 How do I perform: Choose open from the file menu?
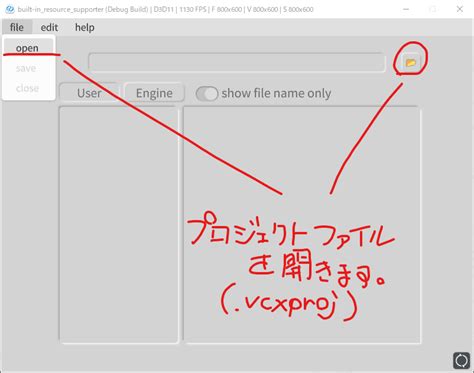click(28, 48)
